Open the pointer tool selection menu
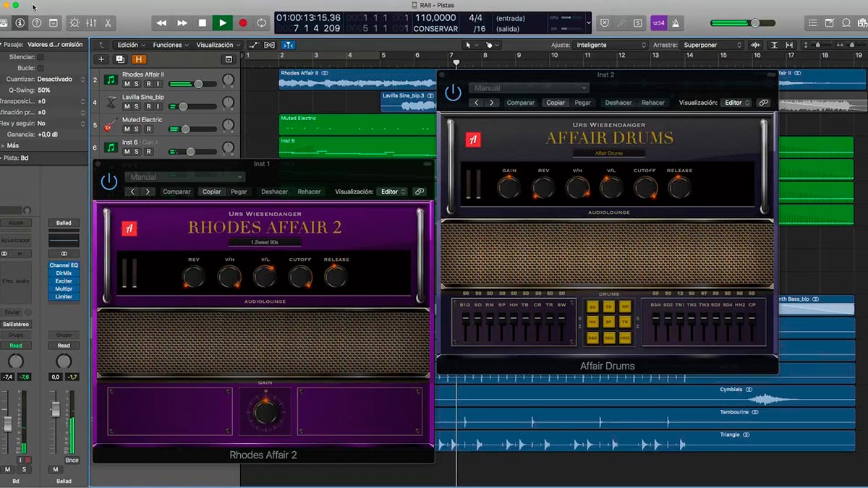The width and height of the screenshot is (868, 488). [470, 45]
